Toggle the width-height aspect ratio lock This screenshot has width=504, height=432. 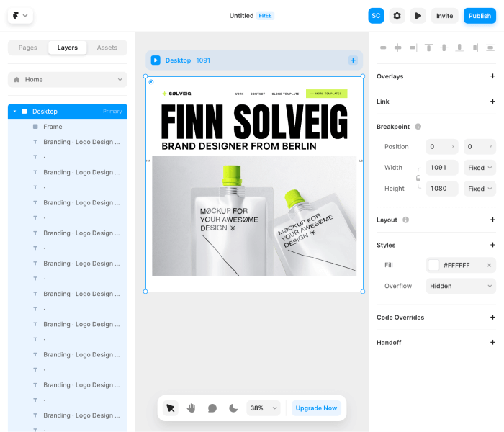click(418, 178)
